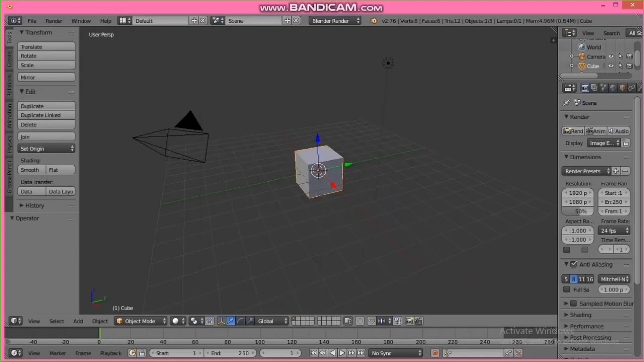
Task: Open the Object Mode dropdown
Action: point(141,321)
